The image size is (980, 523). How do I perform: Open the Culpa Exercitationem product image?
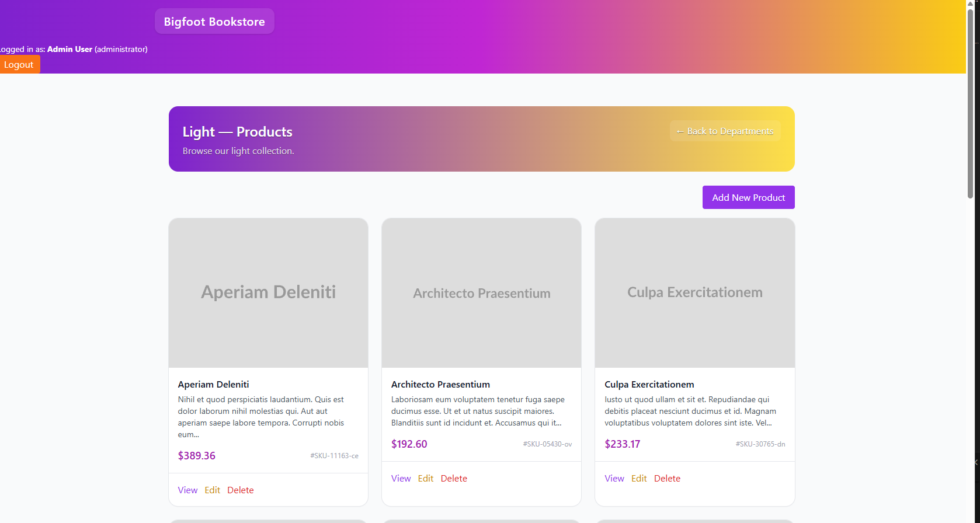point(694,292)
